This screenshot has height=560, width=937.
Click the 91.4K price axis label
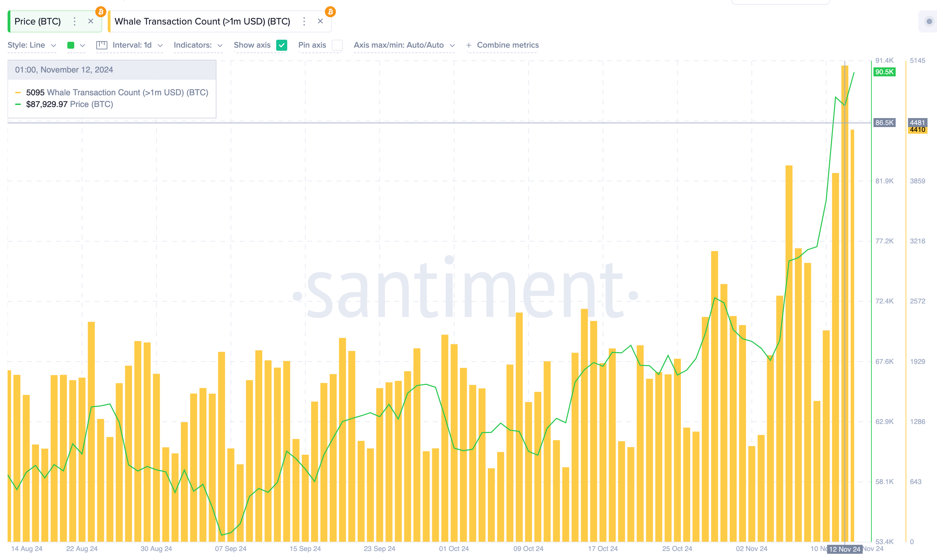tap(884, 60)
